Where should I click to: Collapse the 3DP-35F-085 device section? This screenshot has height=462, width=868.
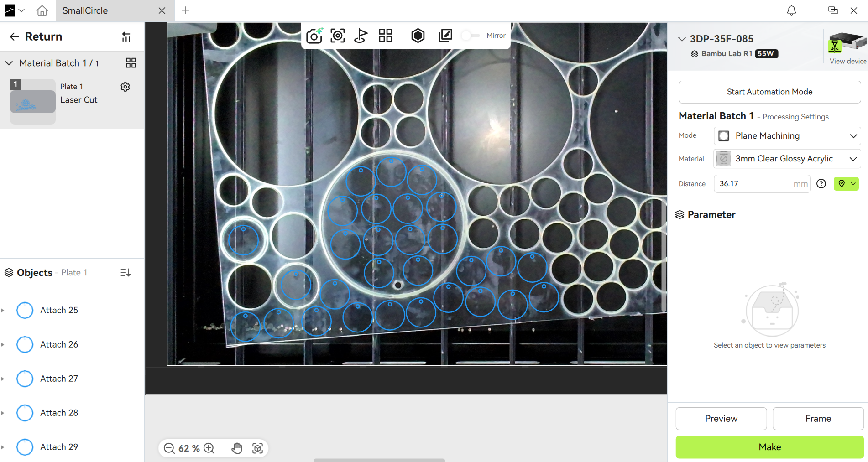click(682, 39)
